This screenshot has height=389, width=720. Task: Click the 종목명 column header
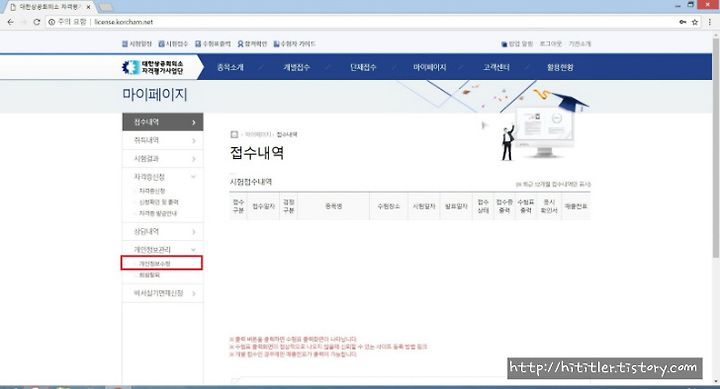click(x=333, y=207)
